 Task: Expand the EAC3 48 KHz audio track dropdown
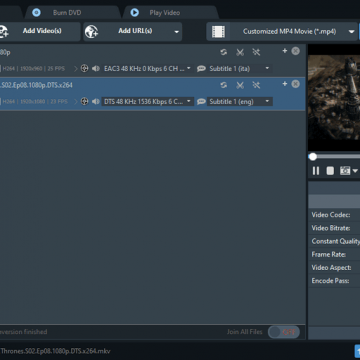click(148, 69)
